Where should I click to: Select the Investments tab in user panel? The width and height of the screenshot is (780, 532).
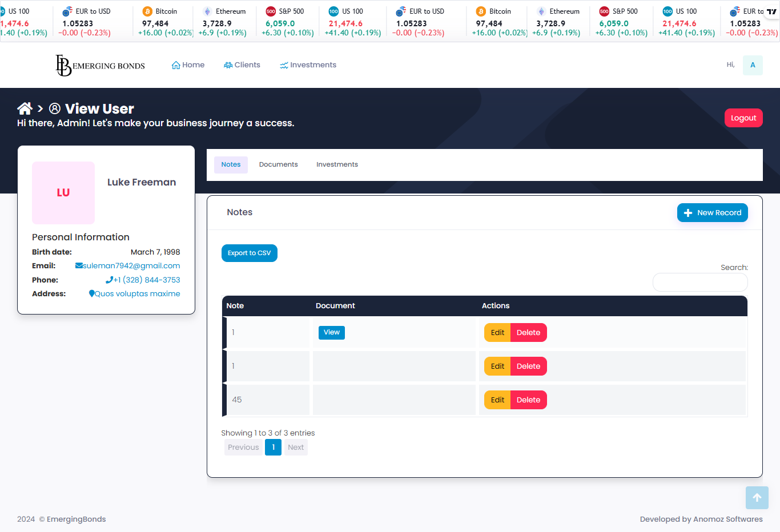pyautogui.click(x=337, y=164)
